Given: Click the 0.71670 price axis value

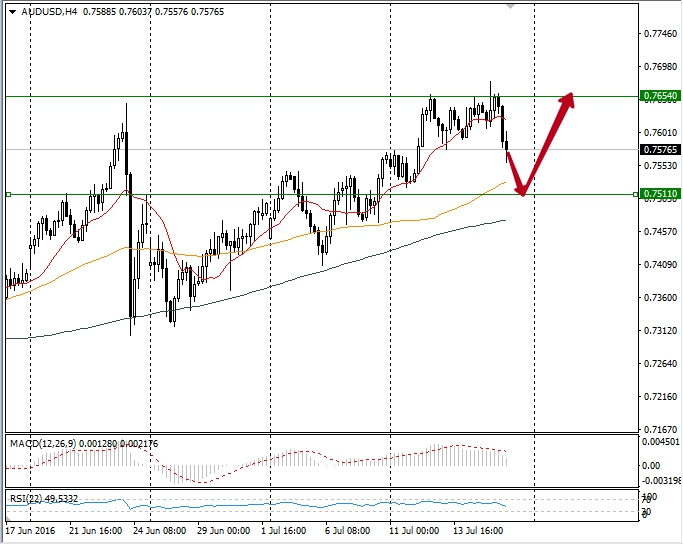Looking at the screenshot, I should coord(661,429).
